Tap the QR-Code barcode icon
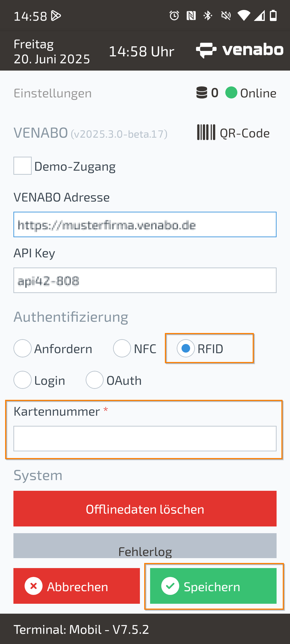290x644 pixels. (206, 132)
